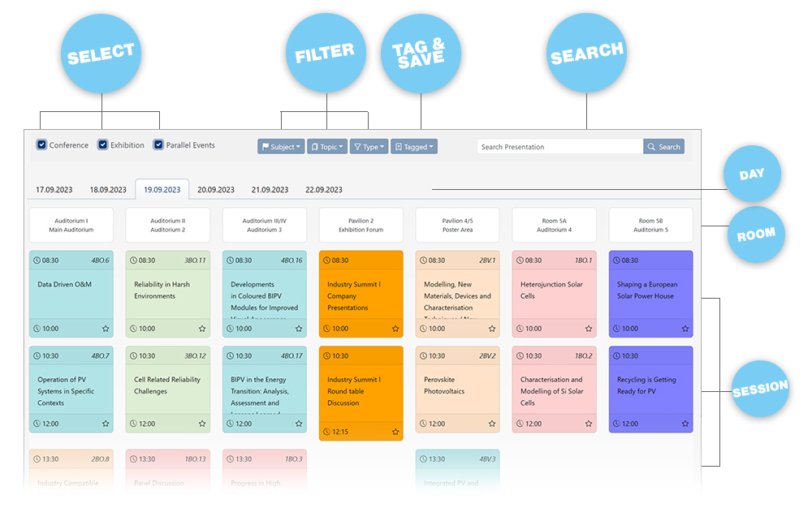Focus the Search Presentation input field
Screen dimensions: 812x508
click(x=560, y=147)
